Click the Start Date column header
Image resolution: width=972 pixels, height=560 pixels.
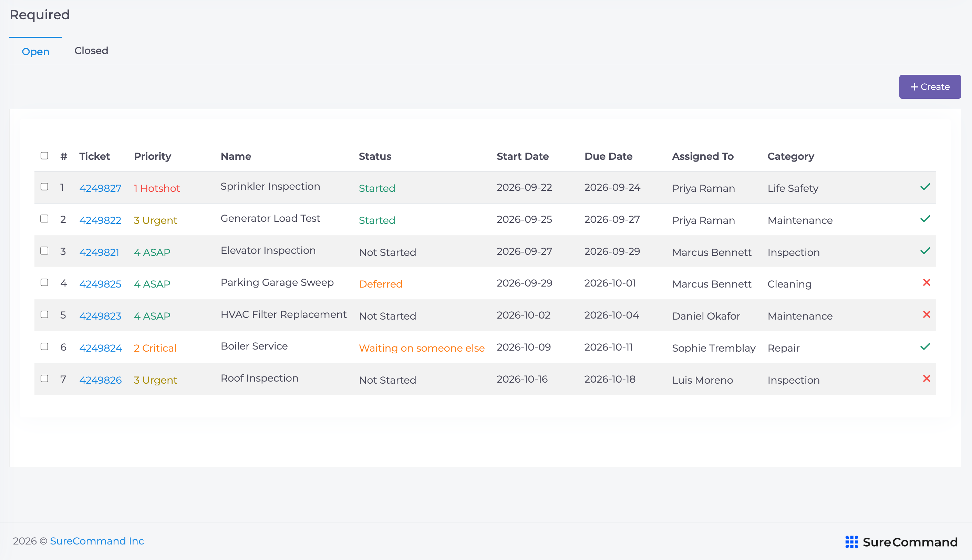pyautogui.click(x=523, y=156)
